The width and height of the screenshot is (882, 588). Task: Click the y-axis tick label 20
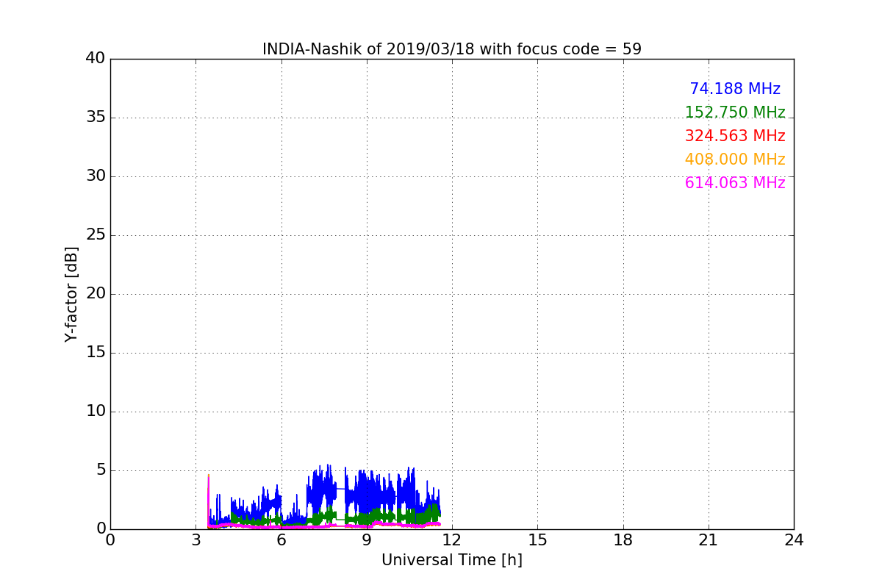point(96,294)
